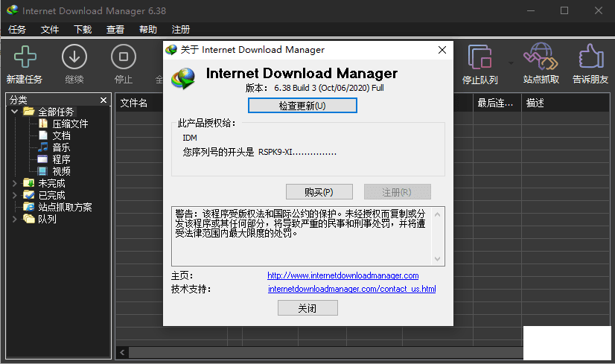Collapse the 全部任务 tree node

14,112
